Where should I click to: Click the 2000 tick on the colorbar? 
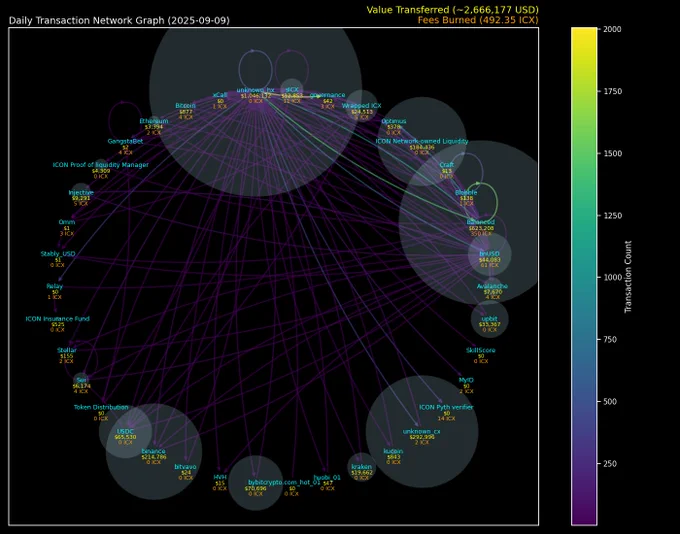coord(612,29)
